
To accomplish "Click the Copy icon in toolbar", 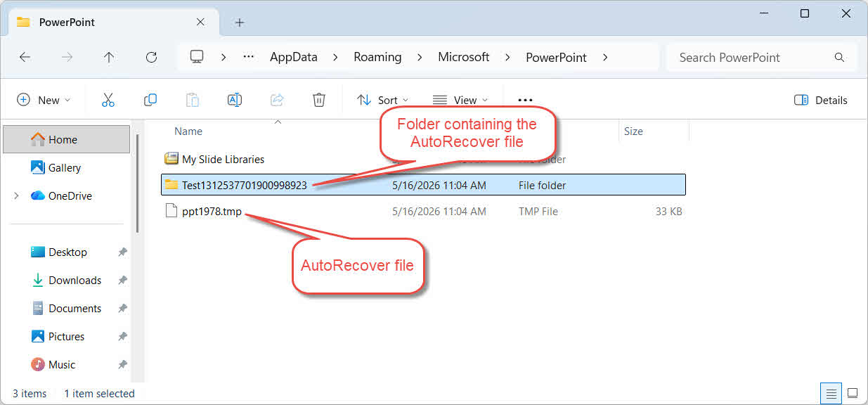I will pos(150,100).
